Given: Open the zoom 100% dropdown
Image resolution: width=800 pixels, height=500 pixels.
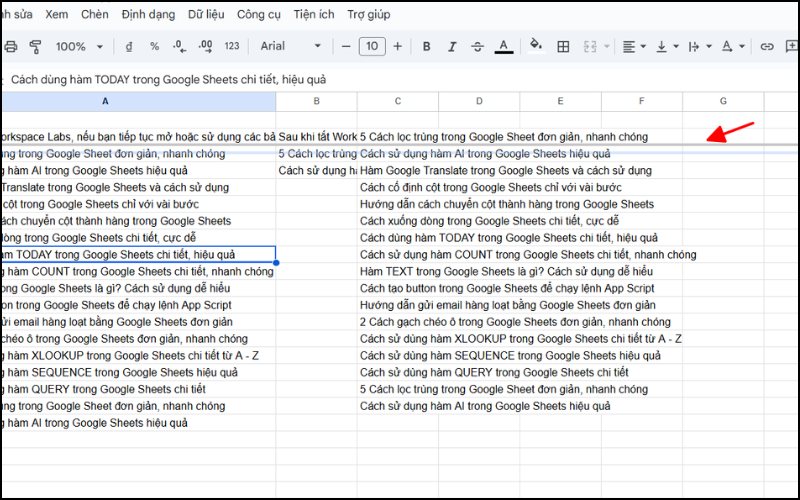Looking at the screenshot, I should [78, 46].
